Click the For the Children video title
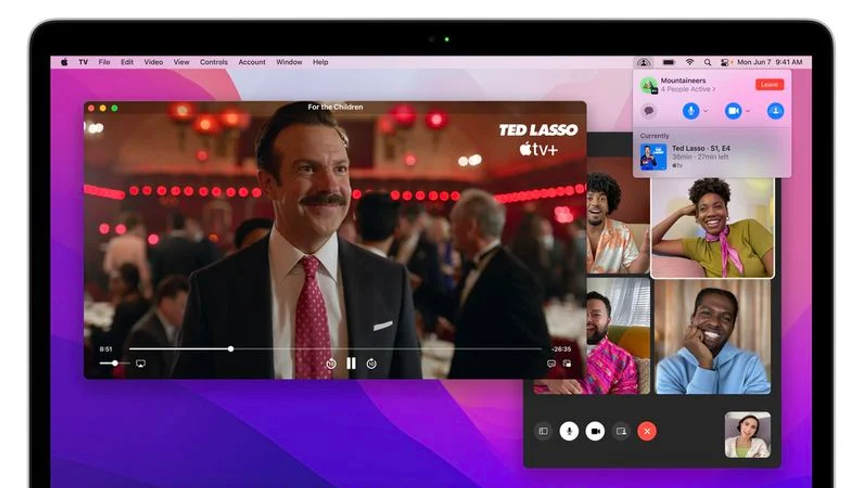Screen dimensions: 868x488 pyautogui.click(x=335, y=107)
